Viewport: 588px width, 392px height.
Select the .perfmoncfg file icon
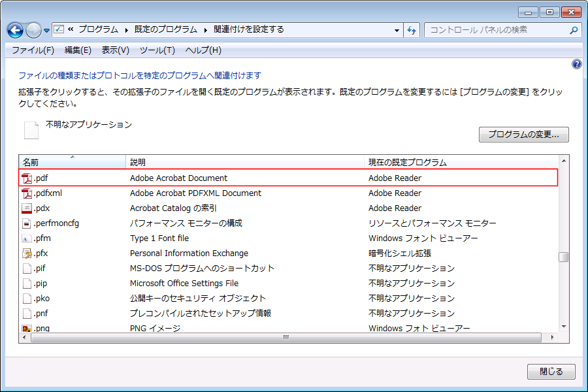point(27,223)
